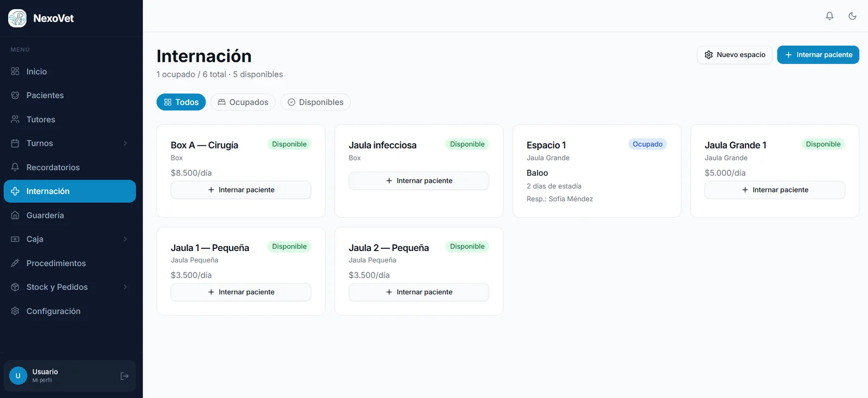Image resolution: width=868 pixels, height=398 pixels.
Task: Toggle dark mode moon icon
Action: [x=852, y=16]
